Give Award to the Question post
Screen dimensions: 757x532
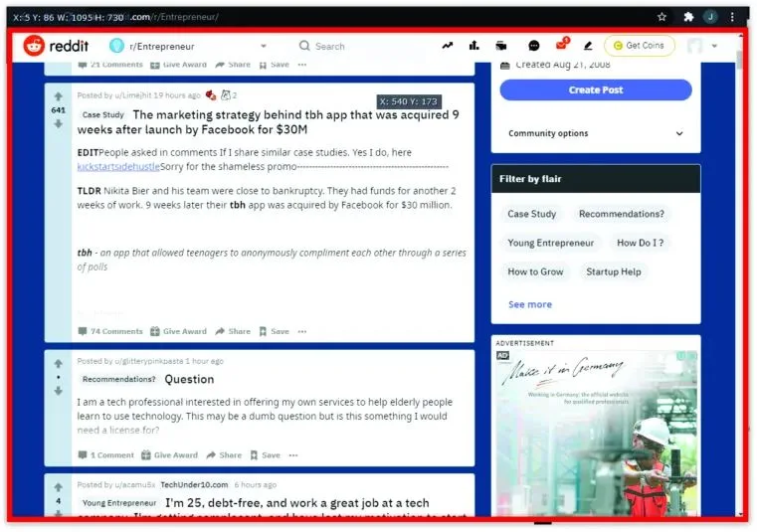169,454
